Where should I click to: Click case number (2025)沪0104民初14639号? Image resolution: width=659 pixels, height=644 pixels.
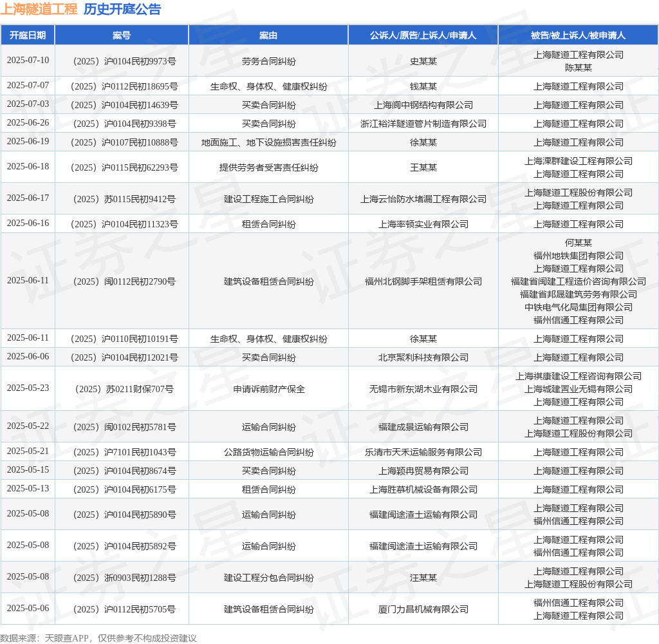point(124,105)
